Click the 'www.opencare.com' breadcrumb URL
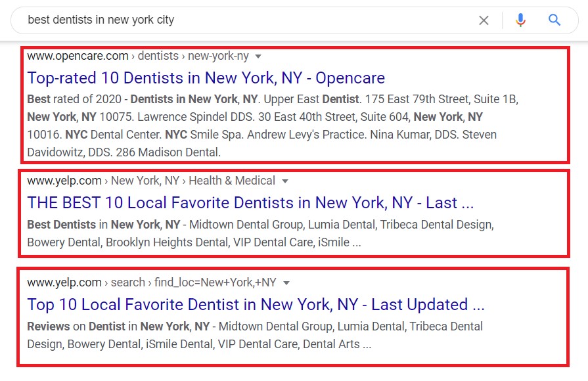The height and width of the screenshot is (381, 588). point(78,56)
